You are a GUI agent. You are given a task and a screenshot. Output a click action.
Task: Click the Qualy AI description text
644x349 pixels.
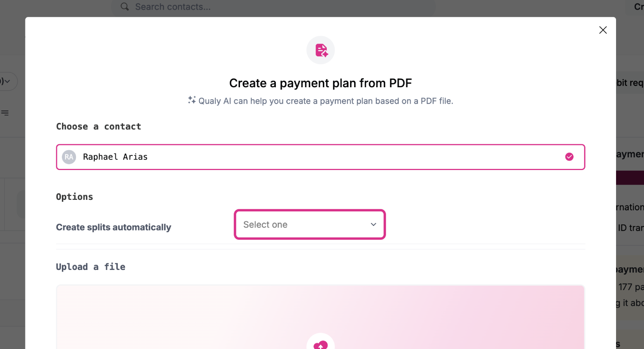(x=326, y=101)
